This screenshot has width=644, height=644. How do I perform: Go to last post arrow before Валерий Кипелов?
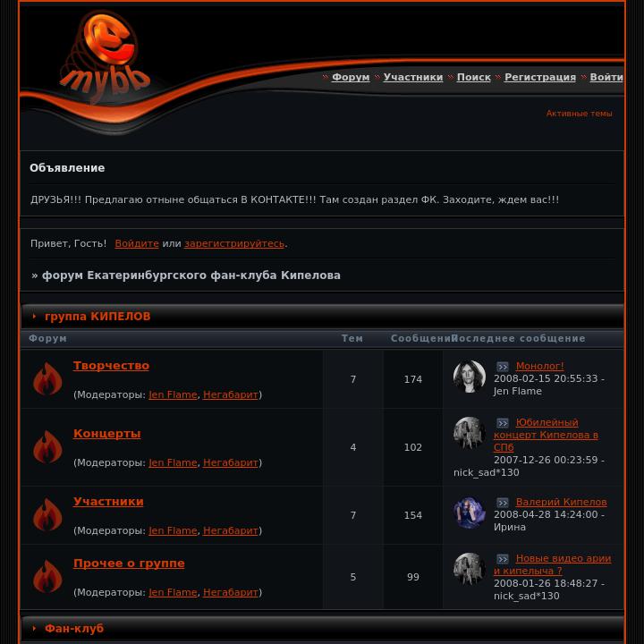point(503,502)
